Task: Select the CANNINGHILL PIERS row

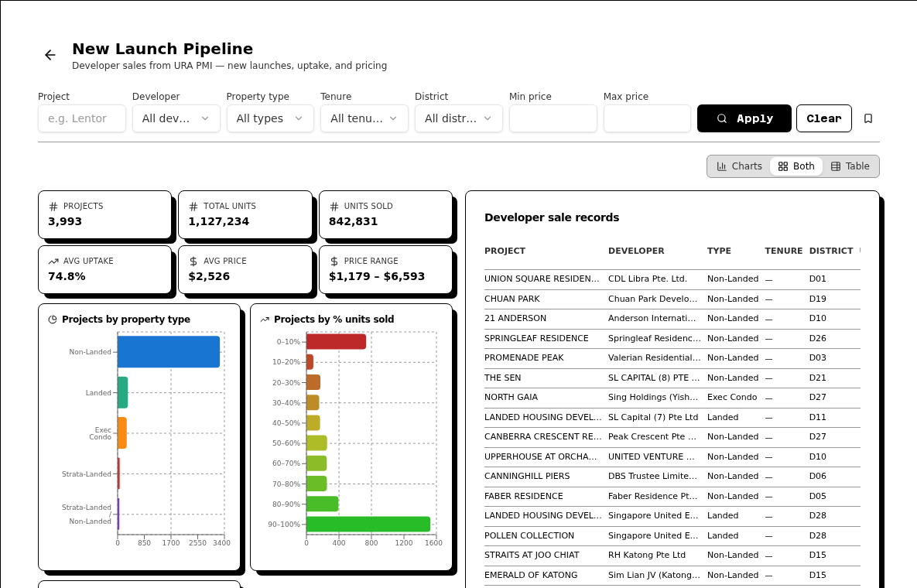Action: click(x=672, y=477)
